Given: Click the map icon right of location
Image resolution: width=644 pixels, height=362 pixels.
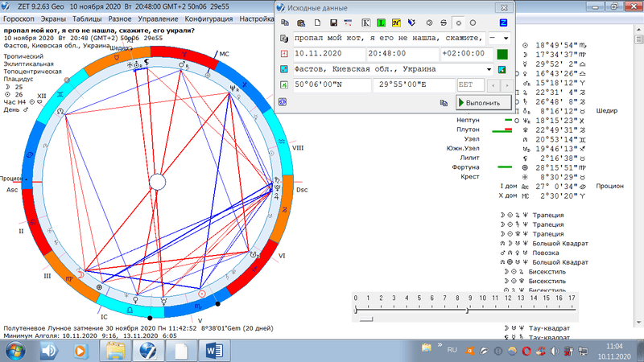Looking at the screenshot, I should coord(502,69).
